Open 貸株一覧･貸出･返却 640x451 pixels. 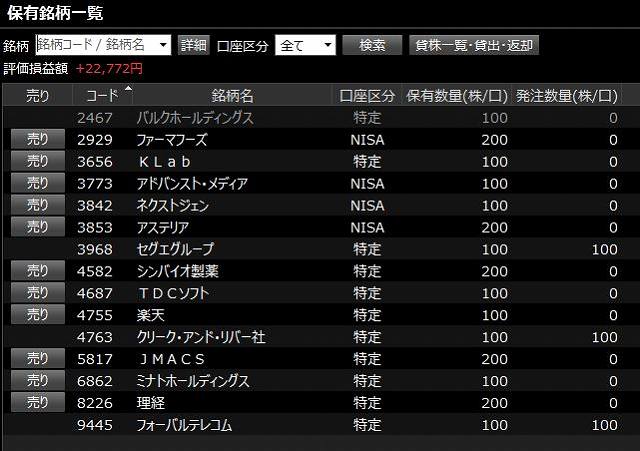[474, 45]
